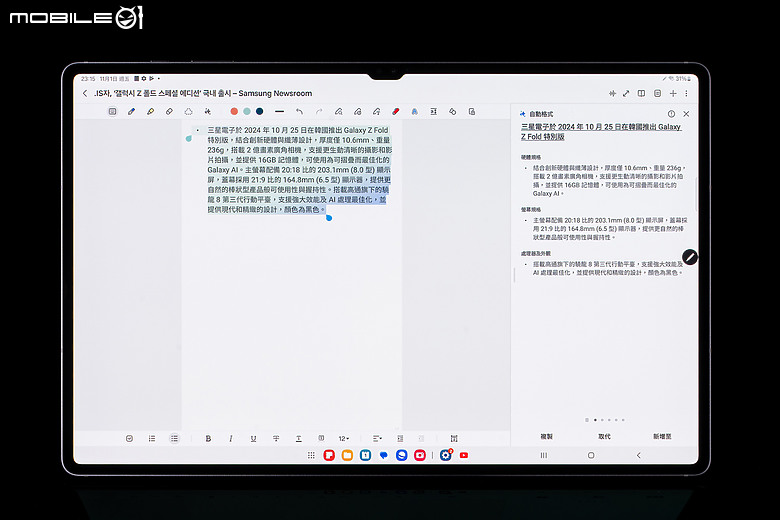Screen dimensions: 780x520
Task: Go back using the note's back arrow
Action: [85, 93]
